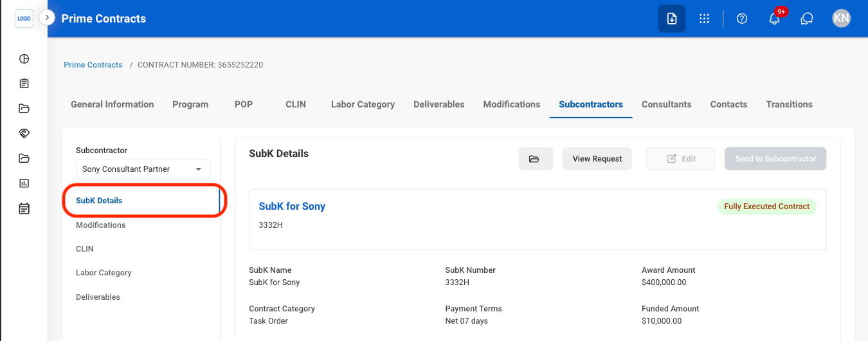
Task: Open the chat messages icon
Action: point(807,19)
